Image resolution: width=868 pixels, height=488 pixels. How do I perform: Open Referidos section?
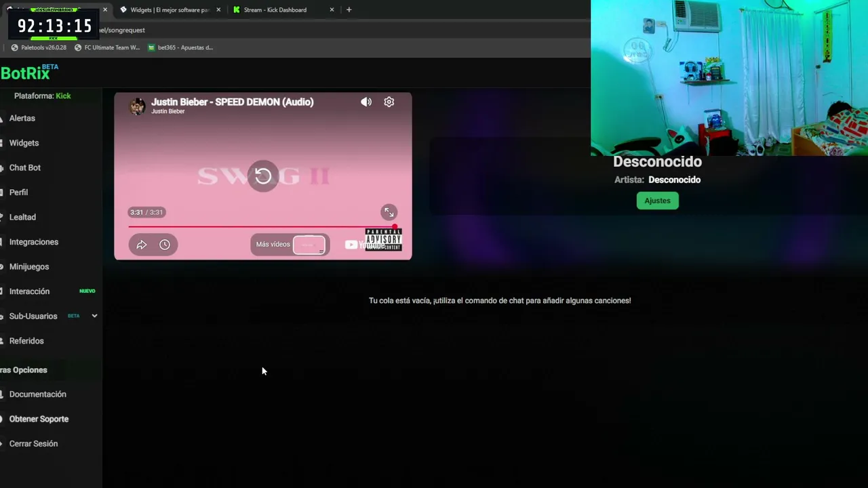pyautogui.click(x=26, y=341)
